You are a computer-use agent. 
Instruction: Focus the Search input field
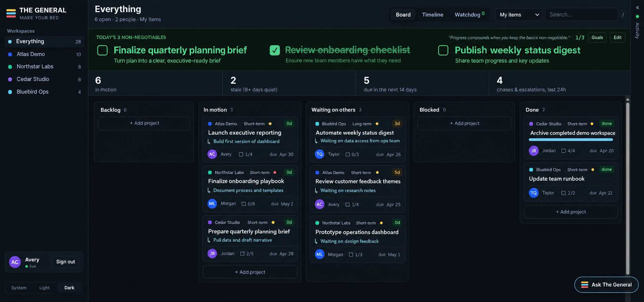pyautogui.click(x=581, y=15)
